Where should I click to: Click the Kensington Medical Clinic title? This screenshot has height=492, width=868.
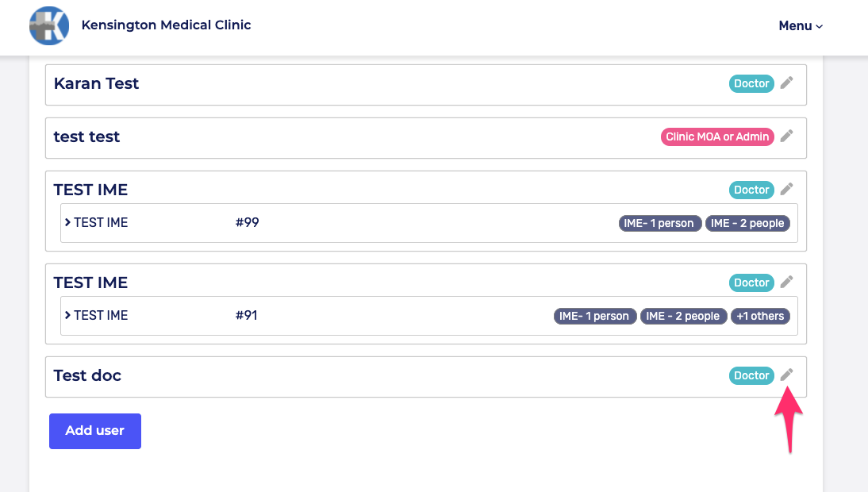166,25
